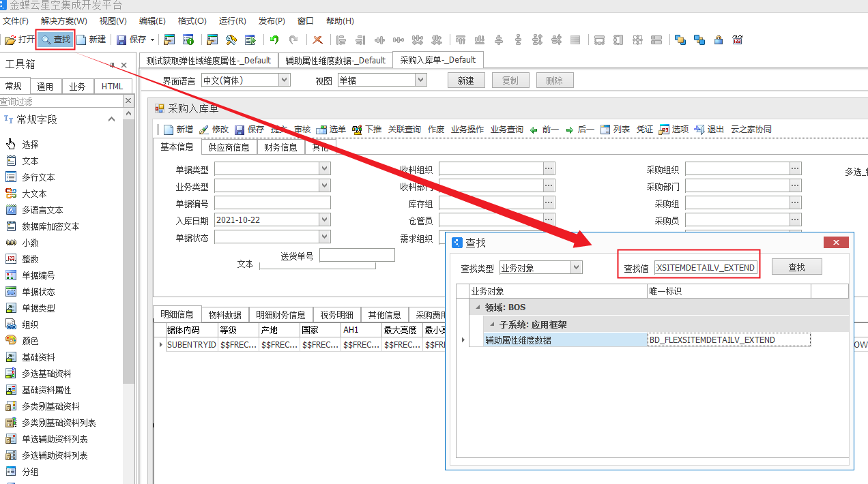The width and height of the screenshot is (868, 484).
Task: Collapse the 常规字段 section
Action: [x=111, y=119]
